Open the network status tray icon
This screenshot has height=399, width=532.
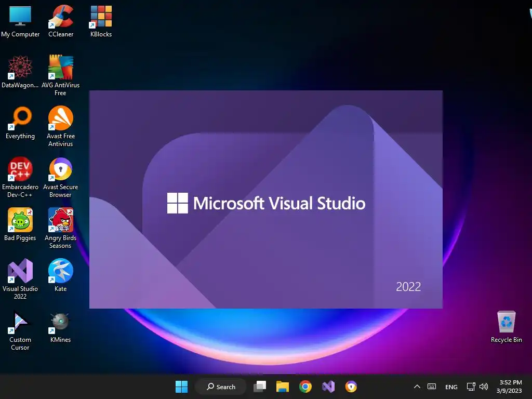471,387
